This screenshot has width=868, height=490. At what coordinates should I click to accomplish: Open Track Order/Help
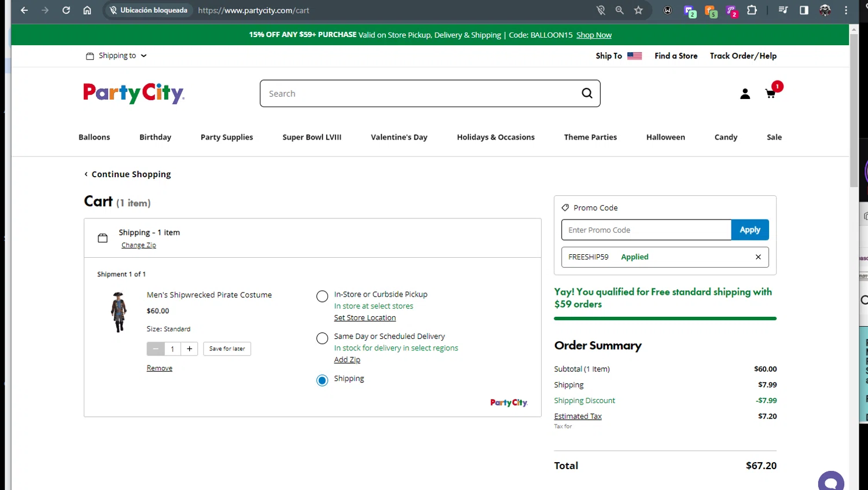pos(743,56)
